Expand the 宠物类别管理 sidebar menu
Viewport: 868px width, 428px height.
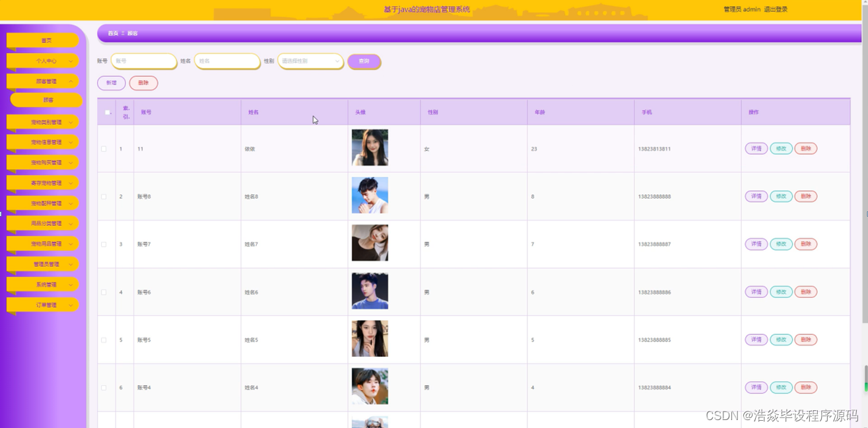(43, 122)
